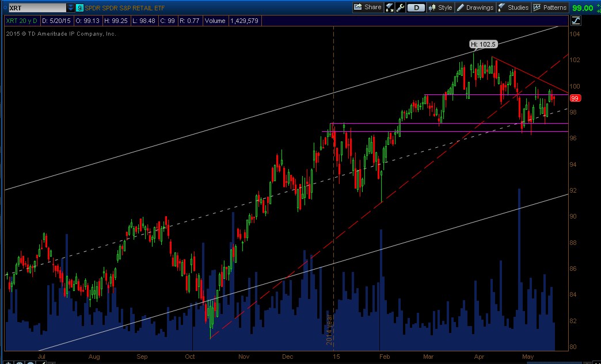Open the Drawings menu
601x364 pixels.
click(x=476, y=7)
